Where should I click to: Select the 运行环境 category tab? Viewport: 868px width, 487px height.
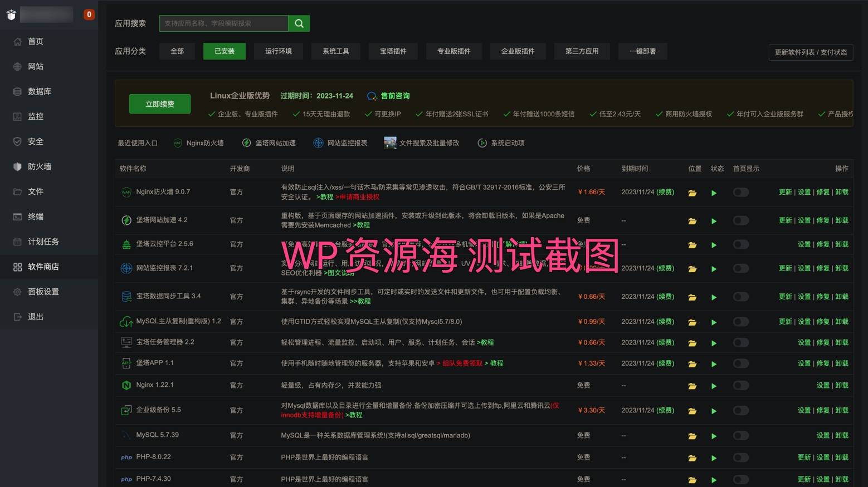click(x=278, y=51)
